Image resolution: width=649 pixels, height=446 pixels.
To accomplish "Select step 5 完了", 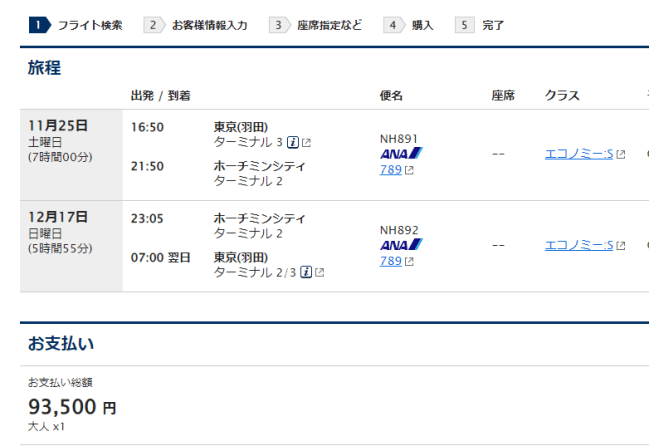I will pyautogui.click(x=480, y=25).
